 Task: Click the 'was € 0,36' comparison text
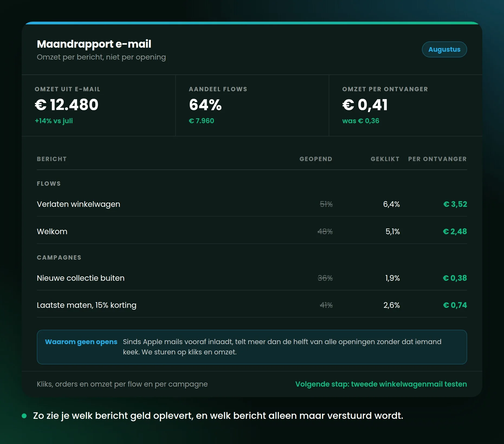pos(361,121)
